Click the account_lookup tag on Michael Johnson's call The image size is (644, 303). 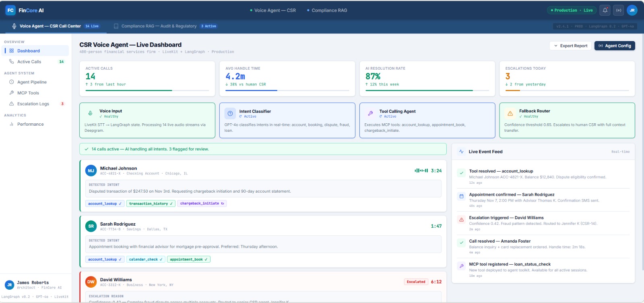coord(105,204)
